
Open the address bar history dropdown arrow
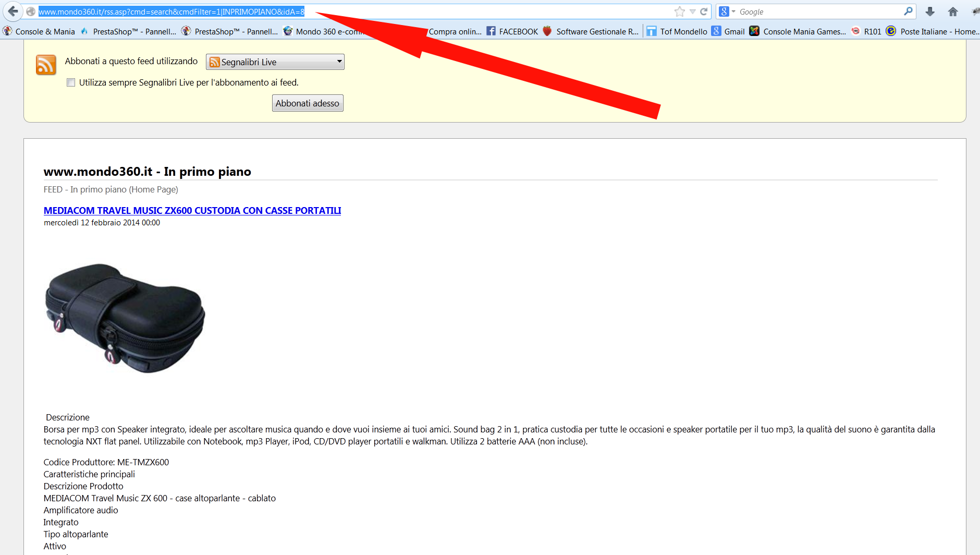coord(692,11)
